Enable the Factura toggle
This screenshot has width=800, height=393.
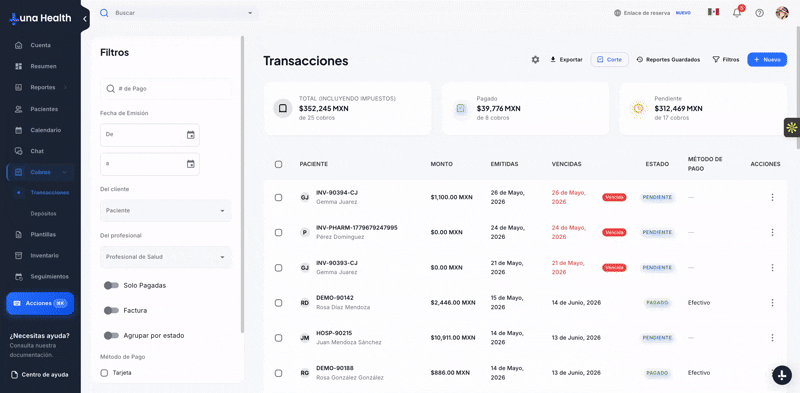(111, 310)
